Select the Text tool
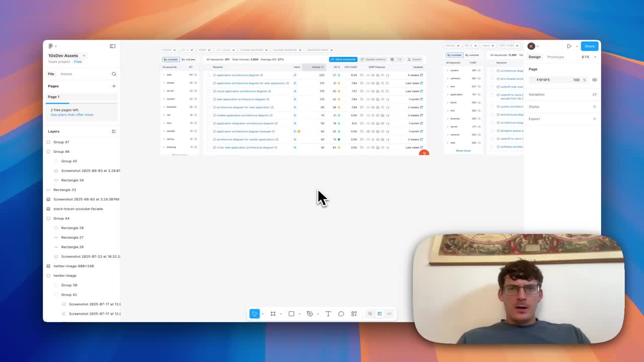 point(328,314)
